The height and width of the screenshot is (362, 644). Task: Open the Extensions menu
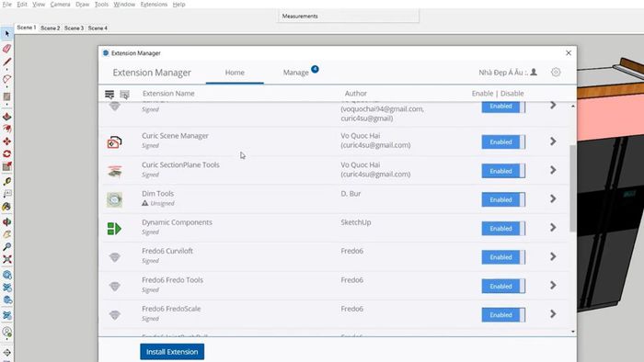[154, 4]
